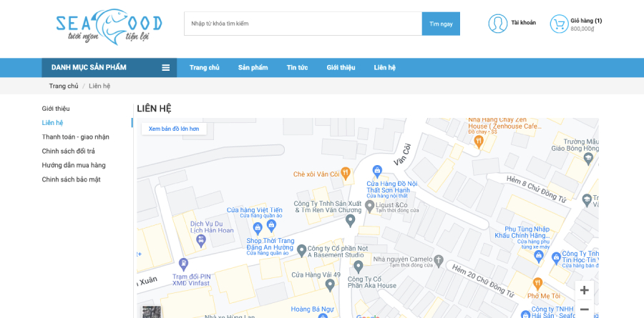Click the Phở Mẹ Tôi restaurant pin

click(537, 284)
